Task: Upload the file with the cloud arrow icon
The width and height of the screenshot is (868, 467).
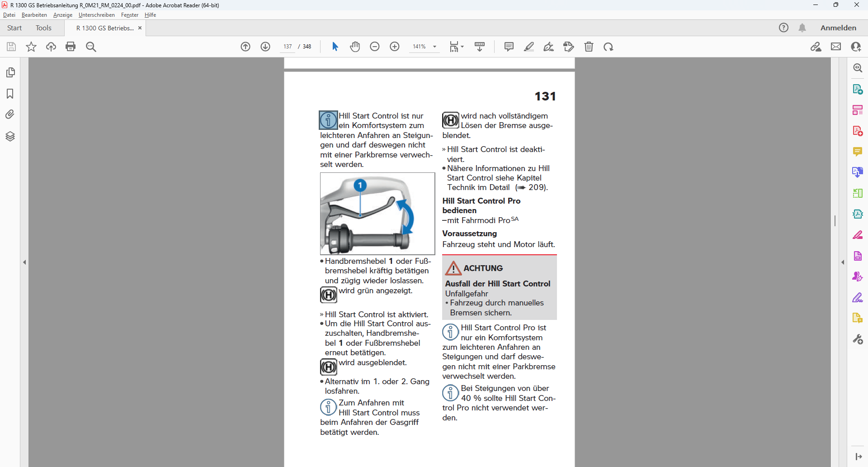Action: [51, 47]
